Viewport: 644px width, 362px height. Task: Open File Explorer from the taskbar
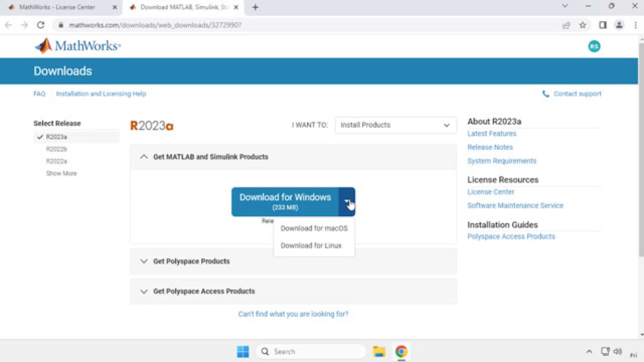(379, 351)
